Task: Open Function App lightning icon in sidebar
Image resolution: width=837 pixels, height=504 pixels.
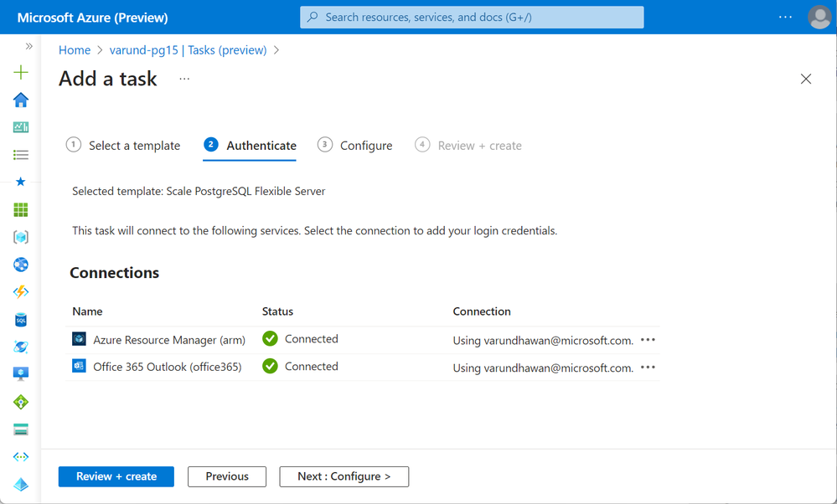Action: coord(21,291)
